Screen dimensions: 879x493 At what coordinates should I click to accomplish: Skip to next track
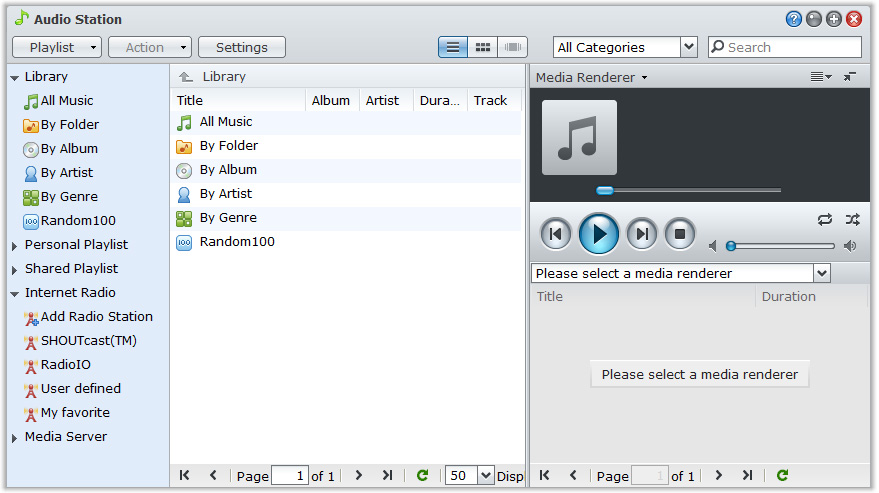pyautogui.click(x=642, y=234)
